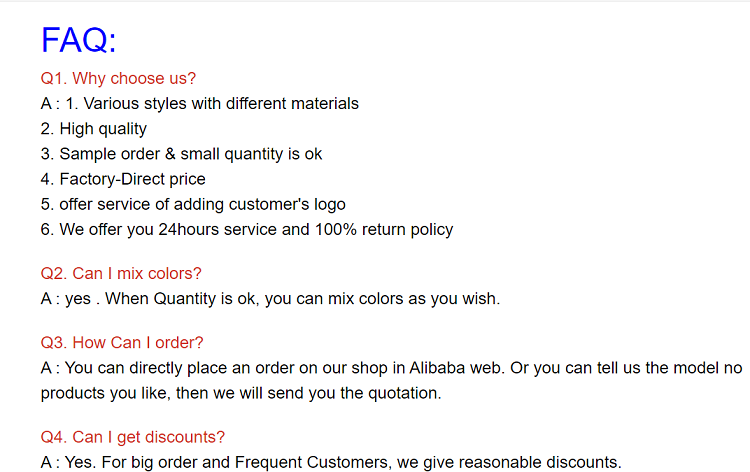This screenshot has width=750, height=472.
Task: Click the 'Sample order & small quantity' line
Action: 181,154
